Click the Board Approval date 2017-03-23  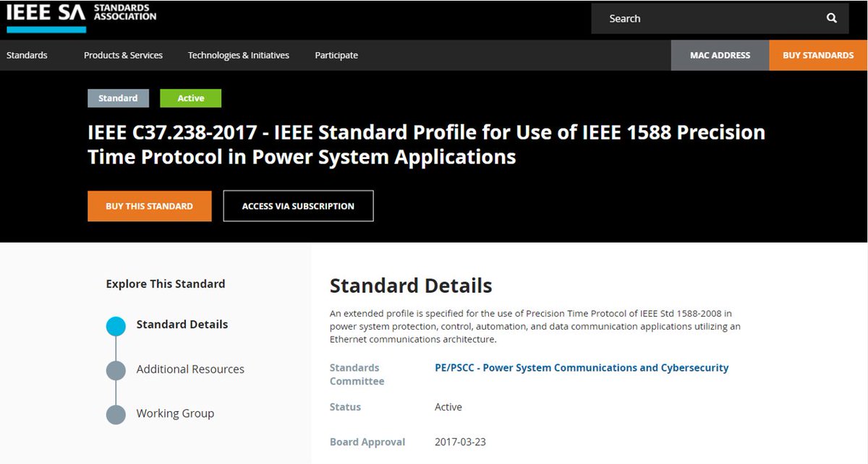tap(460, 442)
